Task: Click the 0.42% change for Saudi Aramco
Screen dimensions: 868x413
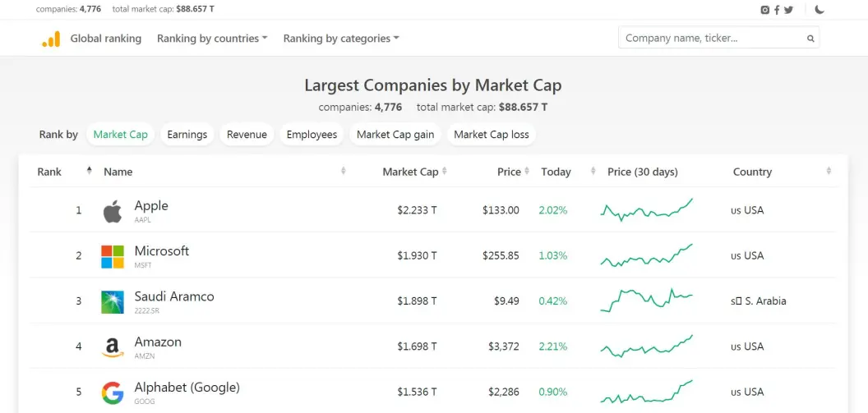Action: (553, 301)
